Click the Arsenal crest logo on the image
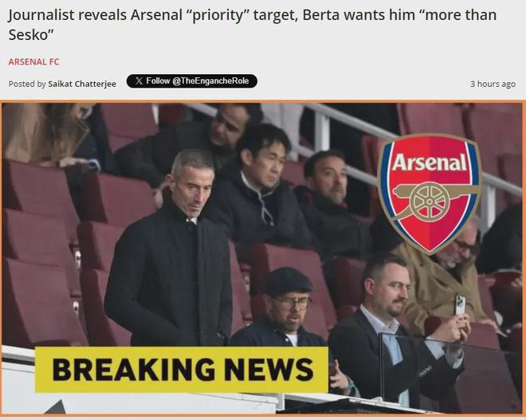526x420 pixels. coord(429,193)
